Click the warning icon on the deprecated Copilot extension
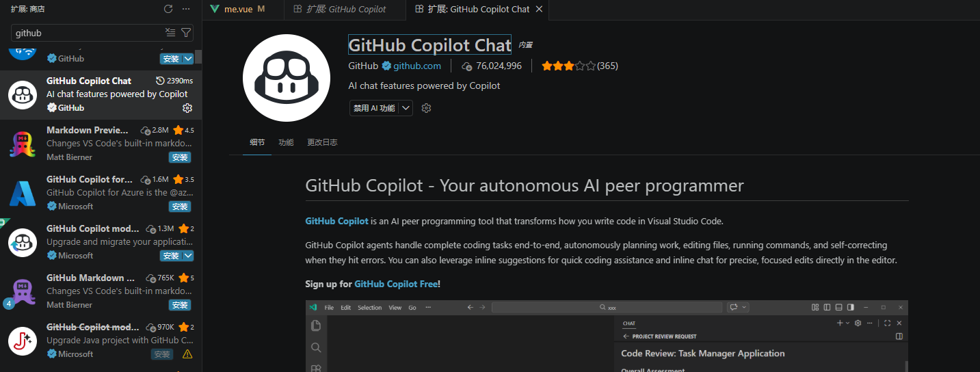This screenshot has height=372, width=980. click(x=187, y=354)
